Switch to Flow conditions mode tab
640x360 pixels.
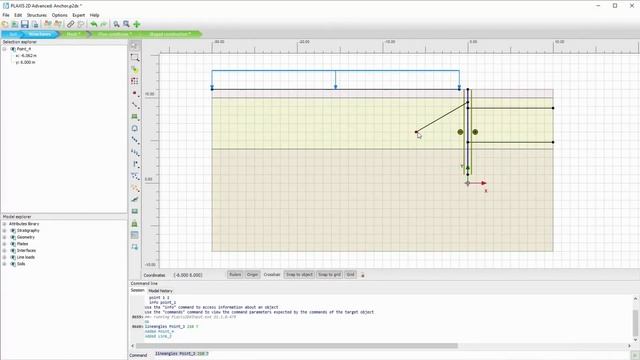[x=114, y=34]
